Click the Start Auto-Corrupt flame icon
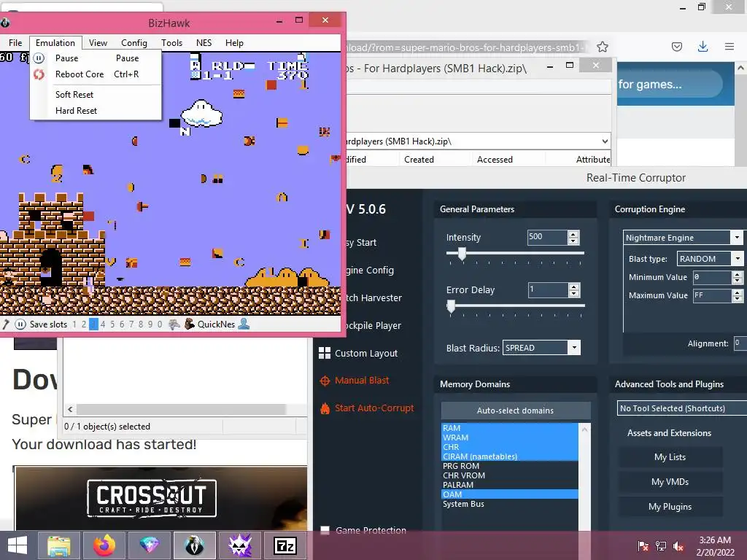This screenshot has height=560, width=747. (x=325, y=408)
